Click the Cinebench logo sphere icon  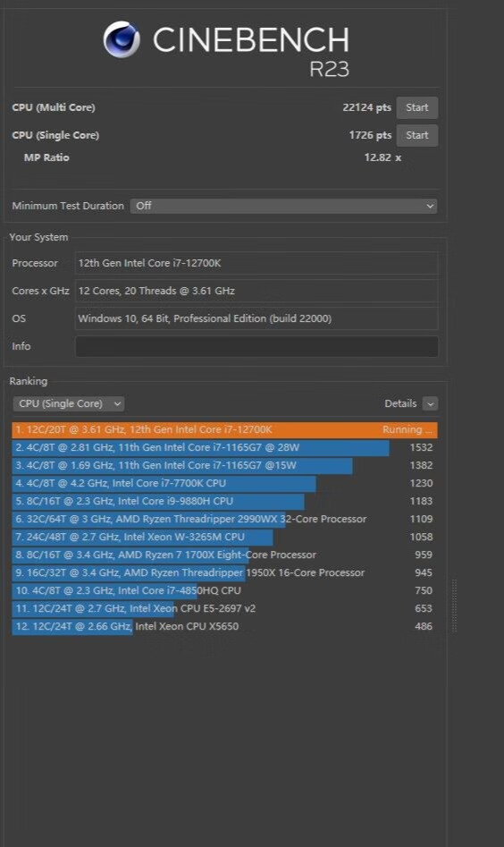click(122, 39)
